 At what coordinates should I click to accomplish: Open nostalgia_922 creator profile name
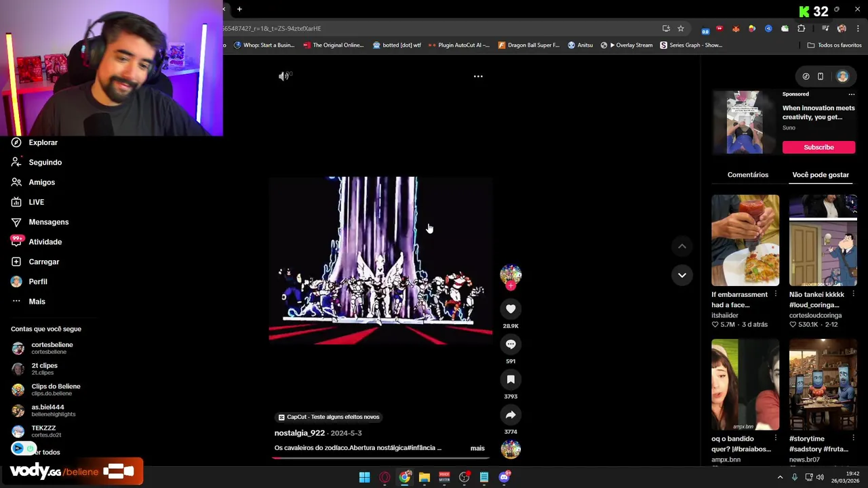[x=300, y=433]
